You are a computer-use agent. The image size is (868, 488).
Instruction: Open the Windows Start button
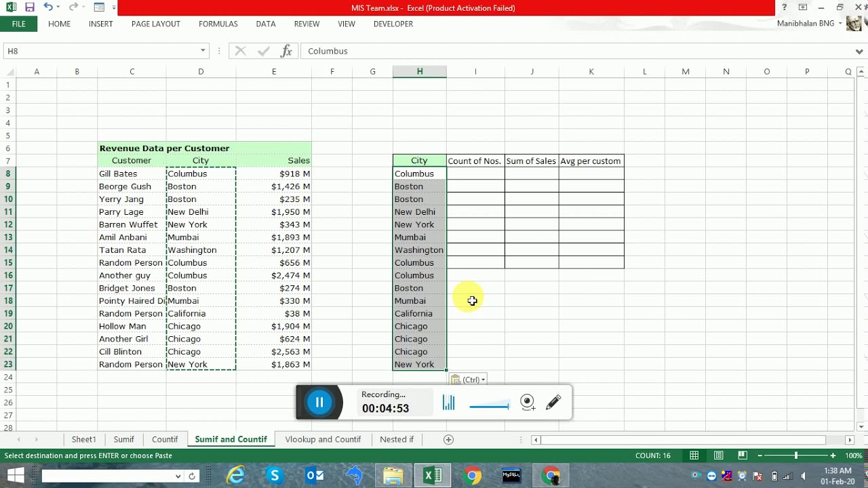[15, 476]
